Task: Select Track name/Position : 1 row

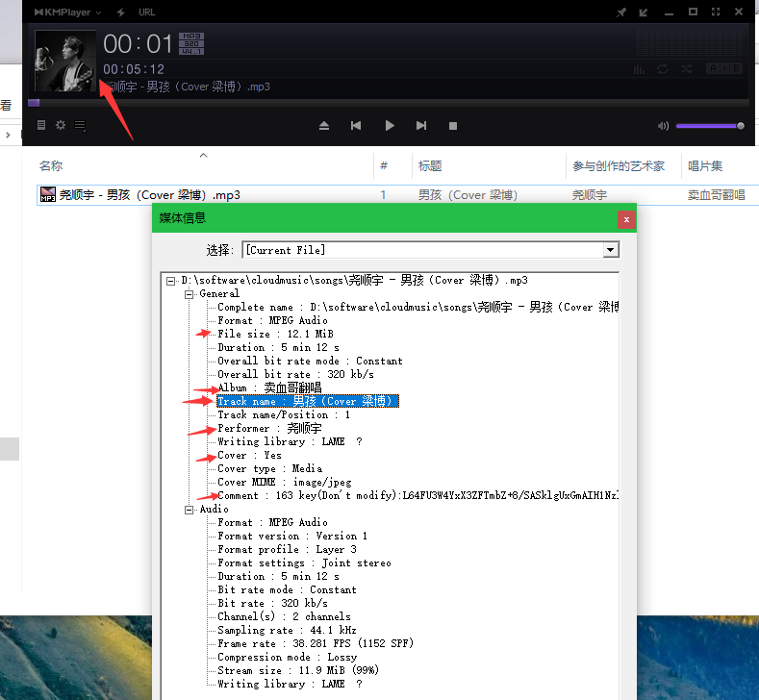Action: click(x=284, y=414)
